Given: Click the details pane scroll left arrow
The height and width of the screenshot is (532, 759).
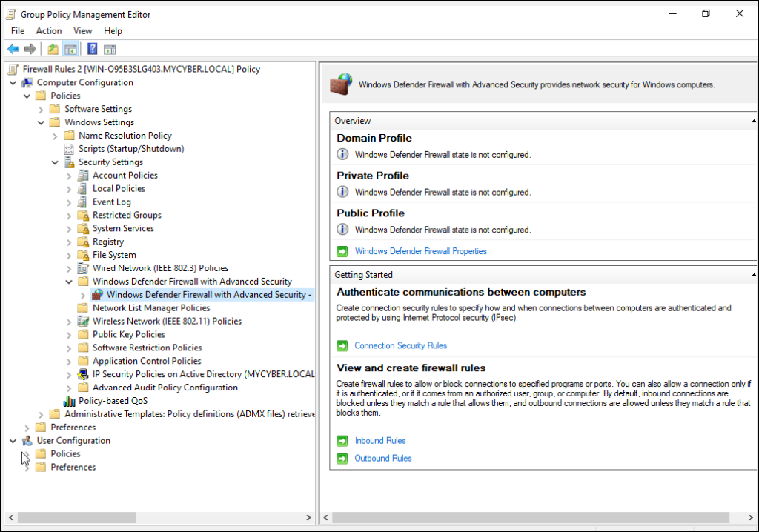Looking at the screenshot, I should [326, 517].
